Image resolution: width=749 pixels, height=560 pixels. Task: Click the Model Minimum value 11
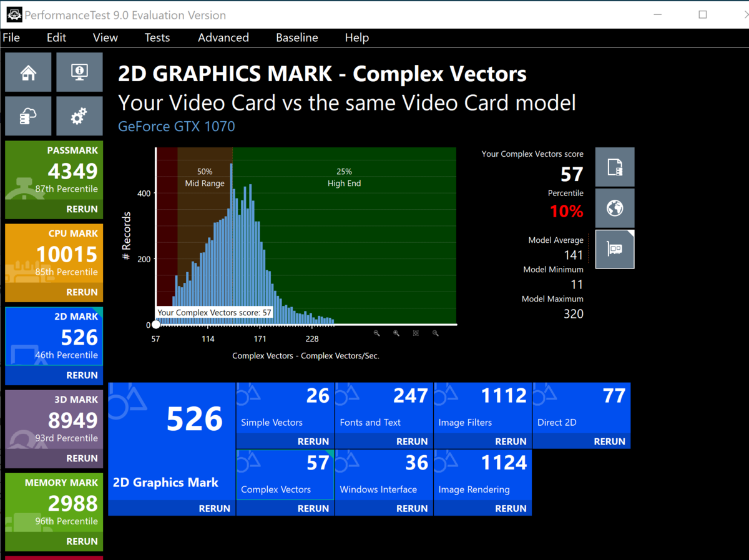pos(577,285)
